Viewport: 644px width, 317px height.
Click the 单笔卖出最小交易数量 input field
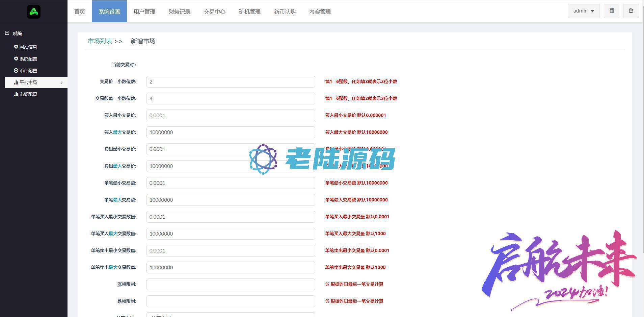pos(231,250)
